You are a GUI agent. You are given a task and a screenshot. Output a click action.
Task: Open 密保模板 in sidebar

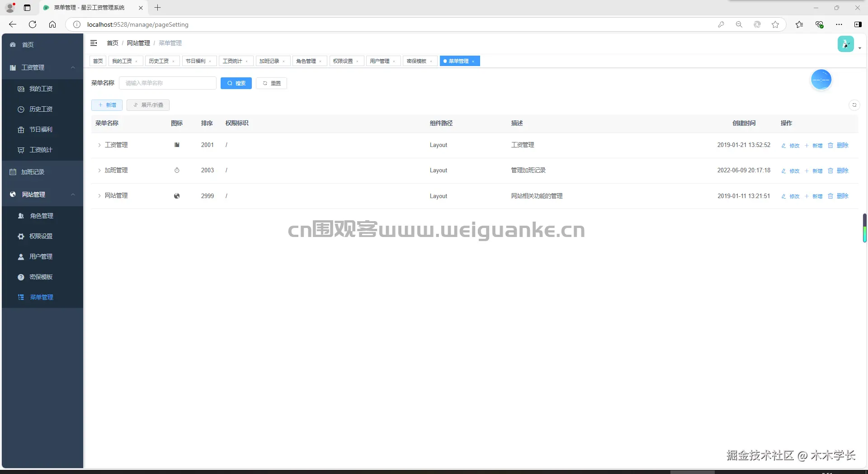click(42, 277)
